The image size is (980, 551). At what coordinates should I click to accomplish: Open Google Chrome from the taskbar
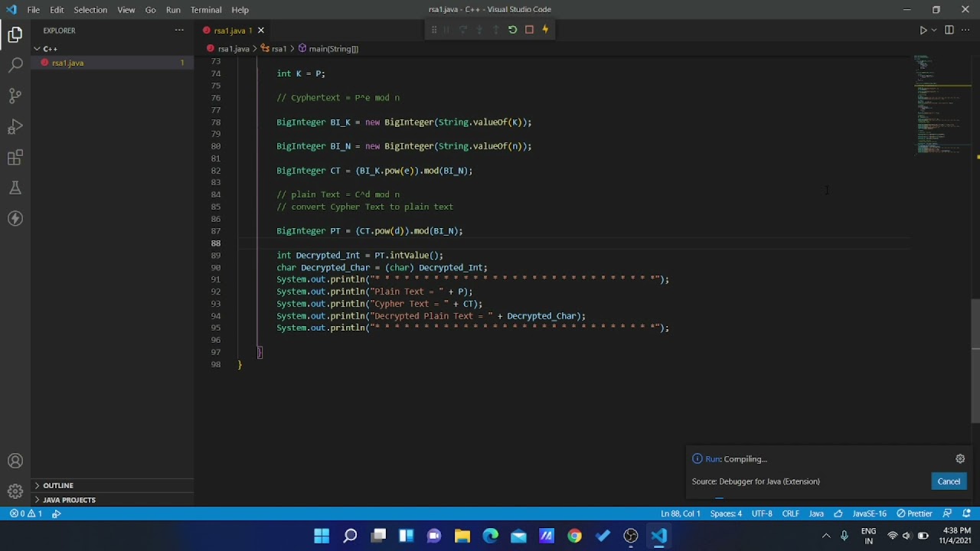[574, 536]
